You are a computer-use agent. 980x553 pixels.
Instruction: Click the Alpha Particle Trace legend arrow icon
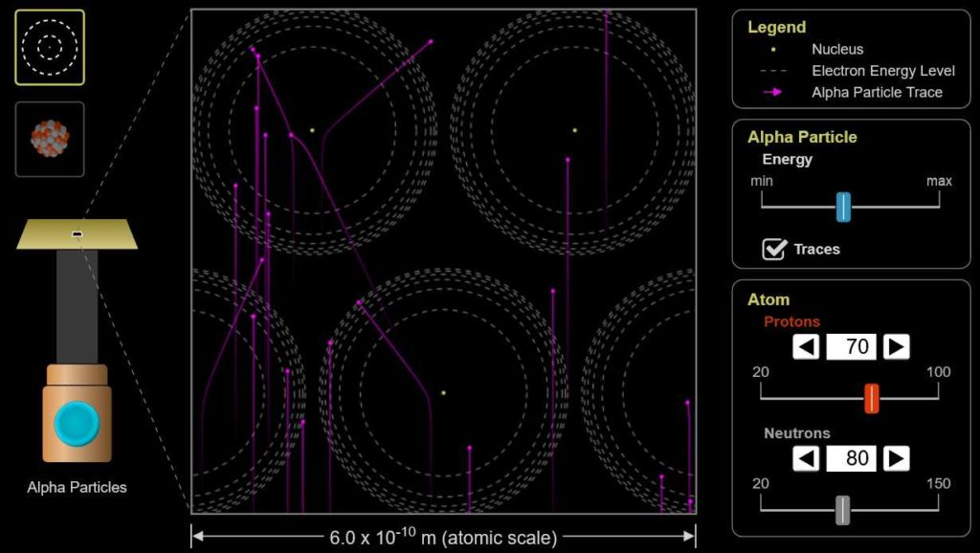pyautogui.click(x=772, y=92)
